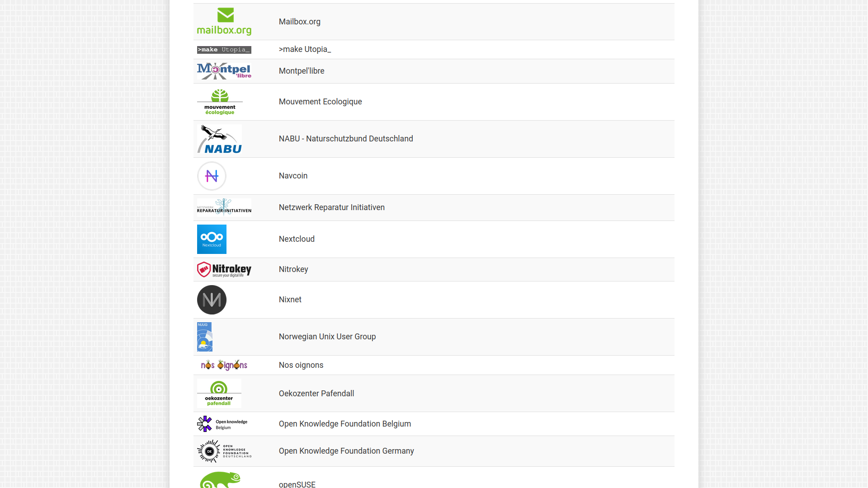Click the dark round Nixnet logo
This screenshot has height=488, width=868.
pos(212,300)
